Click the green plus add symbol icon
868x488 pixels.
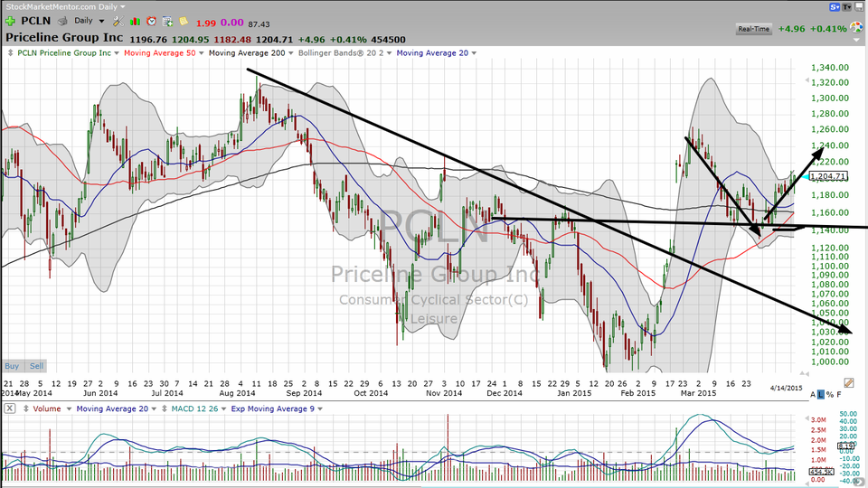coord(10,21)
